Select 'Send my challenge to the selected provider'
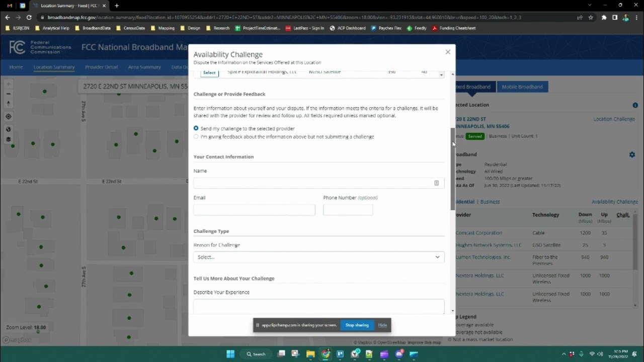Image resolution: width=644 pixels, height=362 pixels. coord(196,128)
